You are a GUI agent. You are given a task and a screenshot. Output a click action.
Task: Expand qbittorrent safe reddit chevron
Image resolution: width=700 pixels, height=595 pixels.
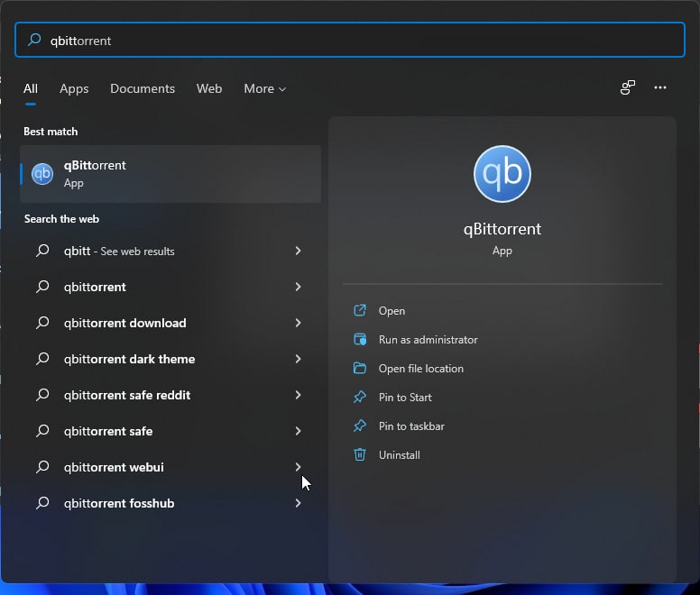[x=298, y=395]
